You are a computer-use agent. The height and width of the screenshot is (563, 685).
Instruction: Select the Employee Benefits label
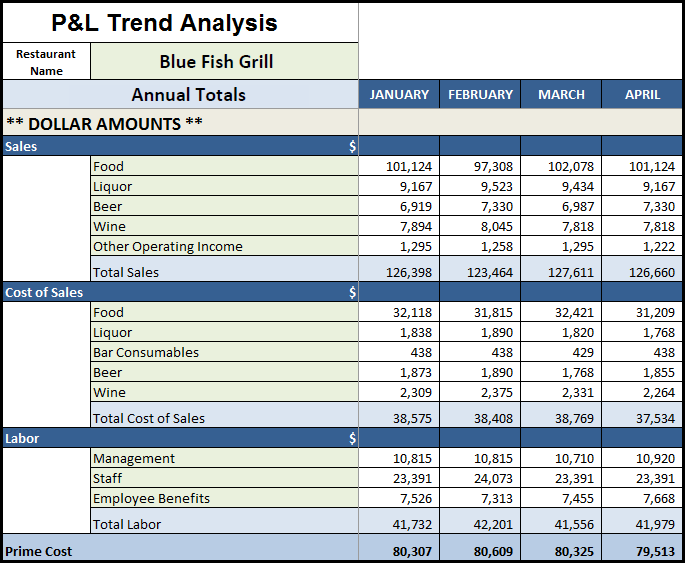[x=225, y=498]
